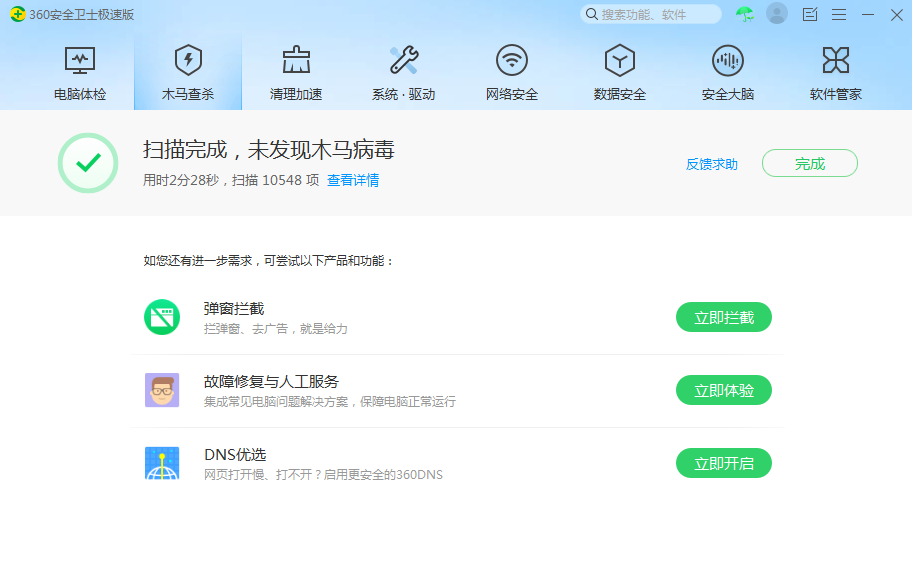Image resolution: width=912 pixels, height=574 pixels.
Task: Click the 立即开启 button
Action: click(x=724, y=464)
